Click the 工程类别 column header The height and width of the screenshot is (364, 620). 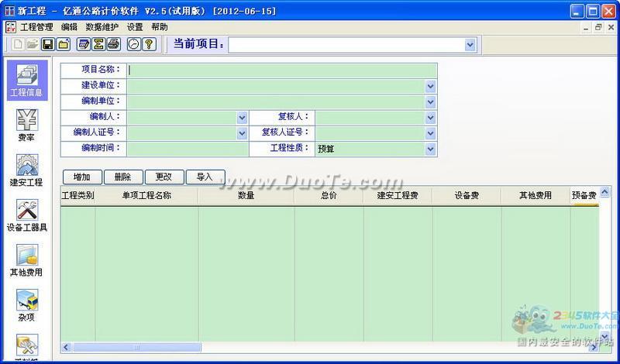(x=78, y=196)
